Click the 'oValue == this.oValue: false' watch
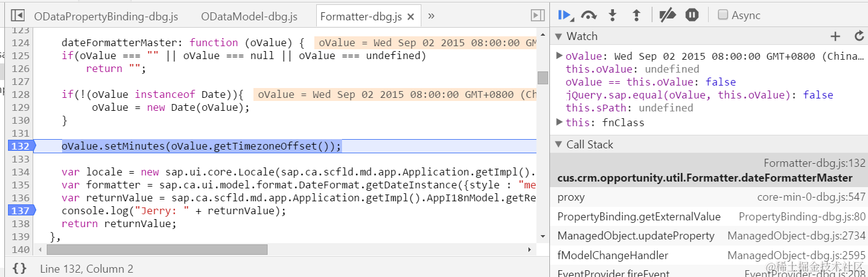Viewport: 868px width, 277px height. [x=651, y=82]
